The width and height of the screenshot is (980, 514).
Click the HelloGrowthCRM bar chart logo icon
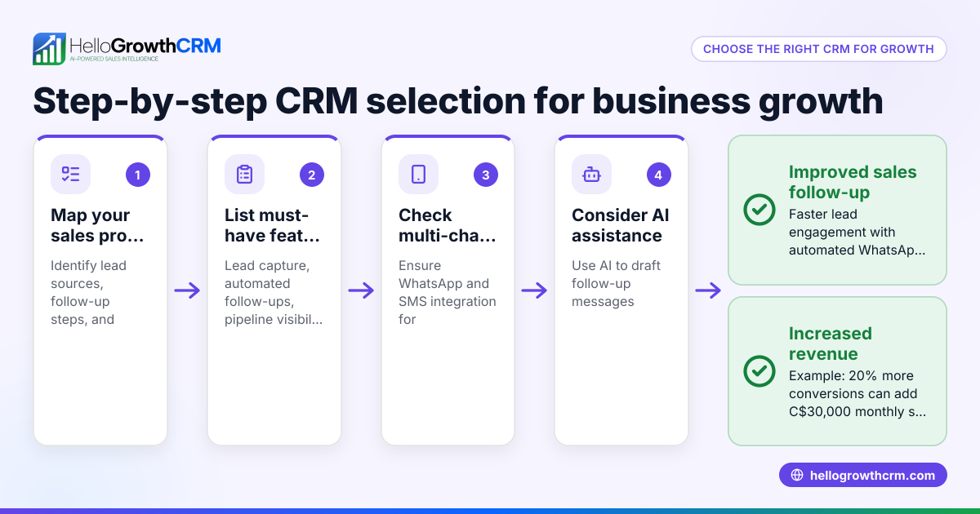pos(49,49)
